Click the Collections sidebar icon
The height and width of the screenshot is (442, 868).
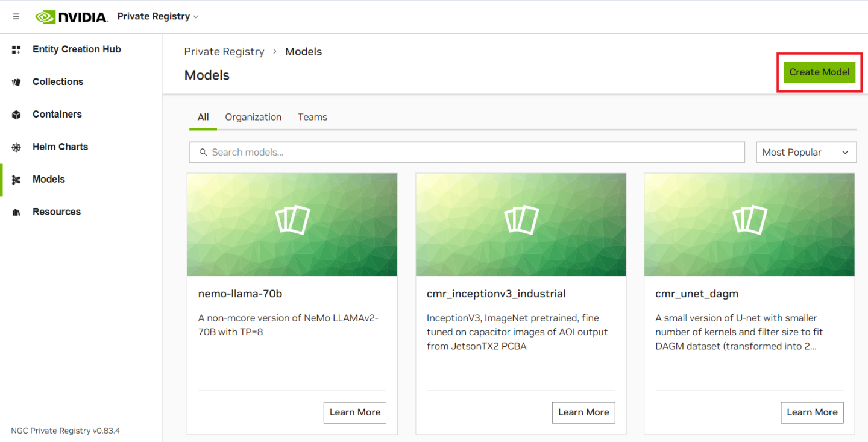tap(16, 82)
